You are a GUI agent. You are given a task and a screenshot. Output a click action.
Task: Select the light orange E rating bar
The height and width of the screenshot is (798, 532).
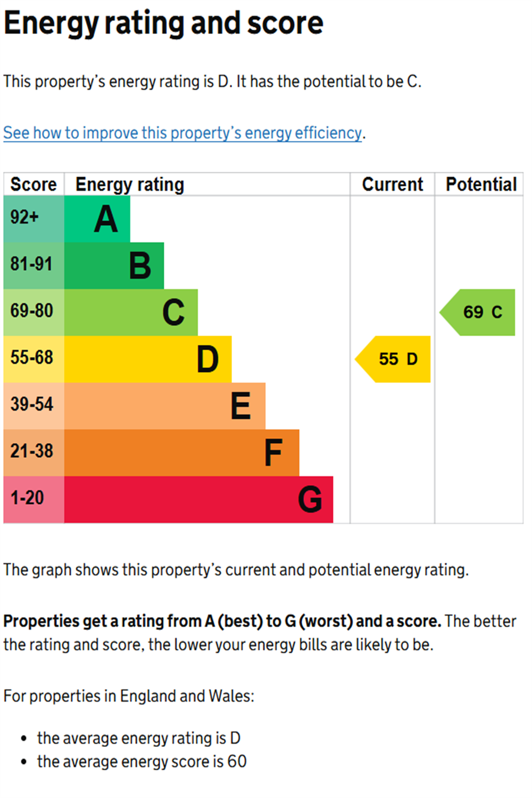pos(165,406)
